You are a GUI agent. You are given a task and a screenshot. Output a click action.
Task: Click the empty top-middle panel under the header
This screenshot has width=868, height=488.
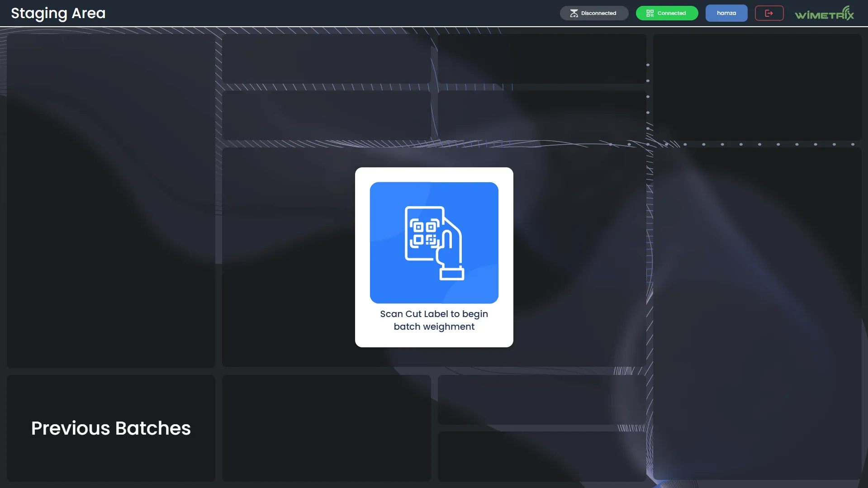point(326,58)
